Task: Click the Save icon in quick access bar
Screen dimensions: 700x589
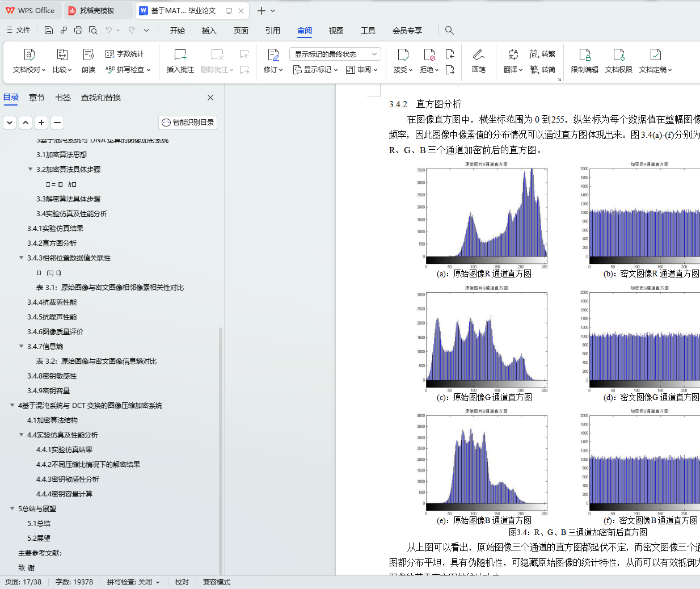Action: tap(49, 30)
